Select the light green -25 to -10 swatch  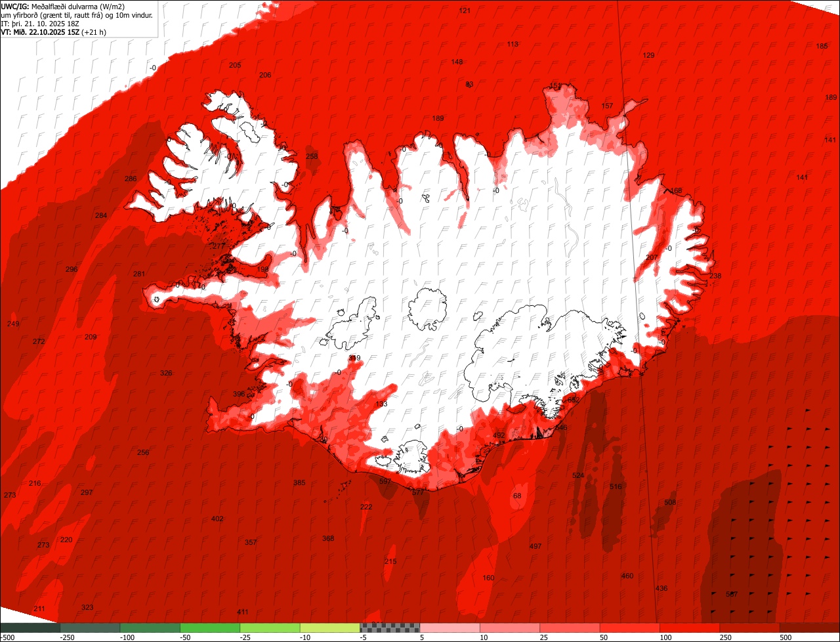pos(270,628)
